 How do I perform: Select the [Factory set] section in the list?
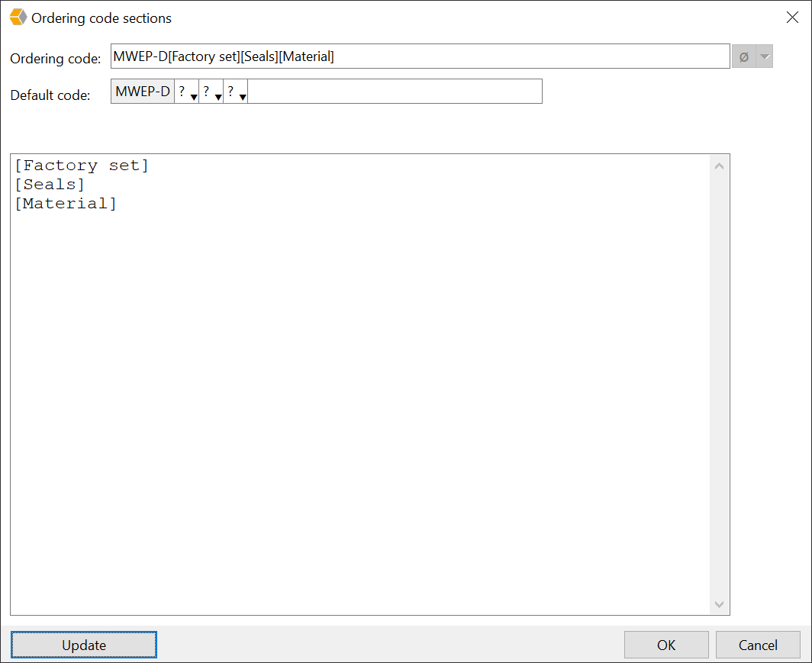pyautogui.click(x=82, y=165)
